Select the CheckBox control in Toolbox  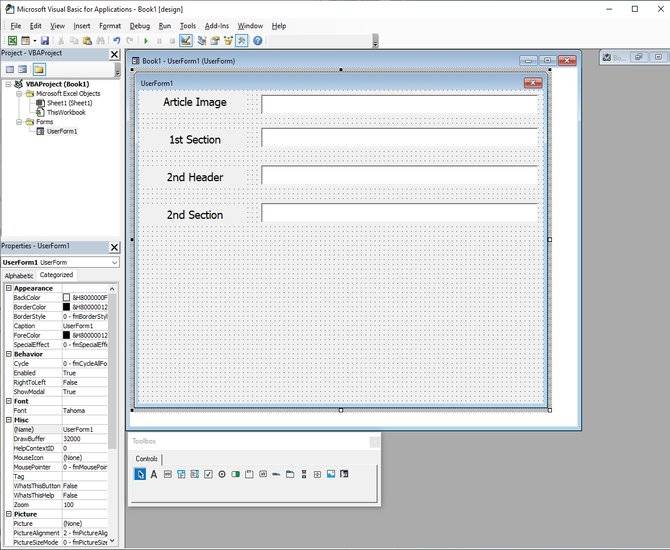click(208, 474)
